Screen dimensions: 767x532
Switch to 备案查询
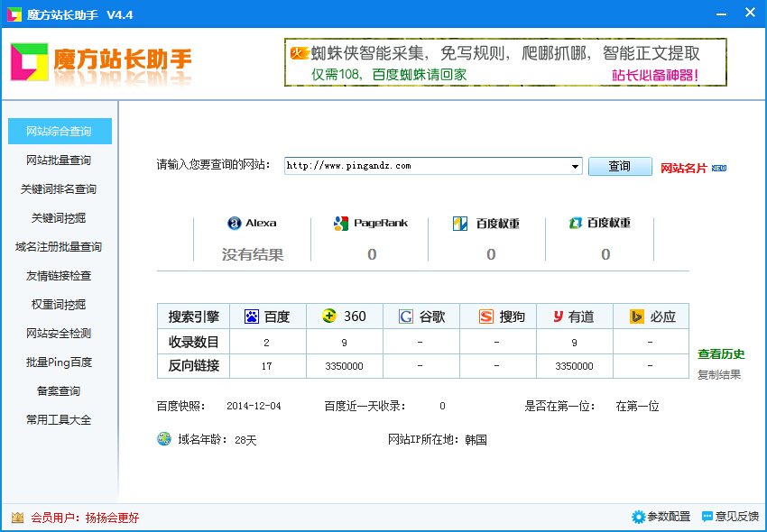[x=59, y=390]
